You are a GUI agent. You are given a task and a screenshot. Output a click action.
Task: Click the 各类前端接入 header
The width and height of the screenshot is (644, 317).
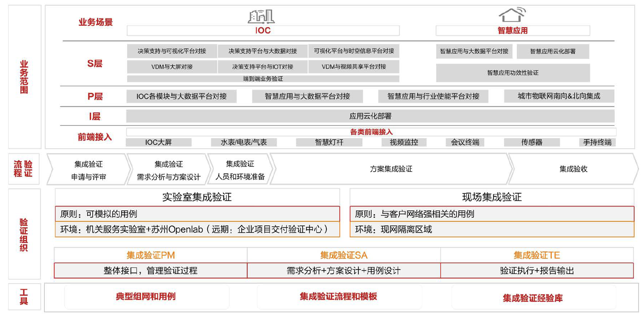point(371,132)
